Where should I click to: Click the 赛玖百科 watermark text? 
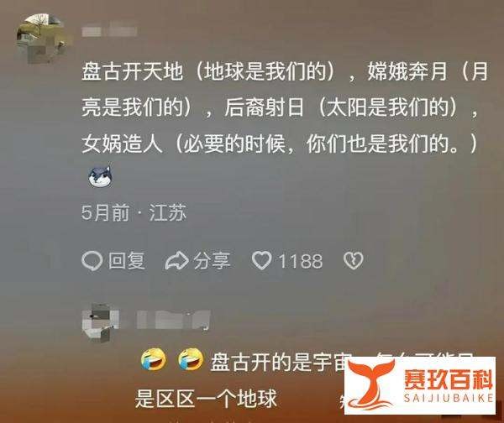pyautogui.click(x=448, y=379)
